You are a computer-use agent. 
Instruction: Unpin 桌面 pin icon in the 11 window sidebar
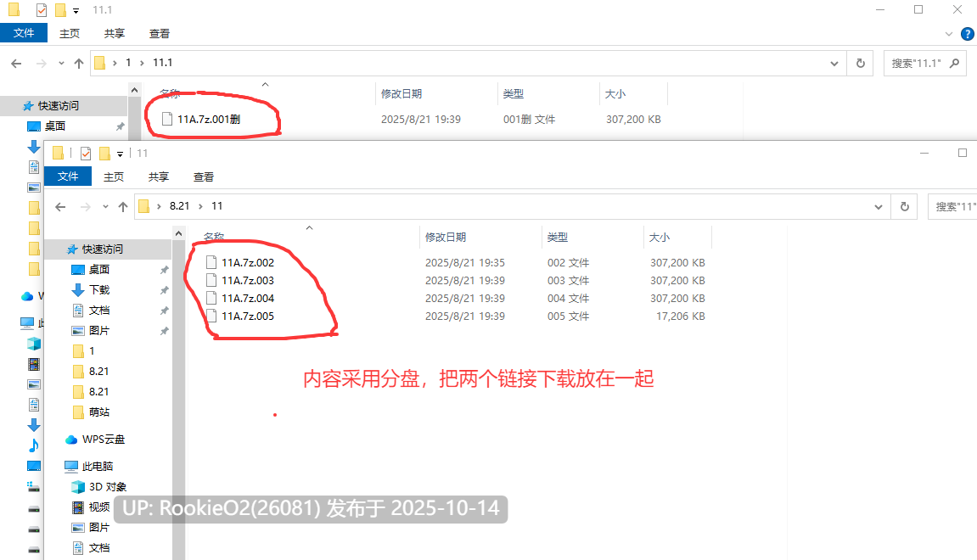click(164, 270)
